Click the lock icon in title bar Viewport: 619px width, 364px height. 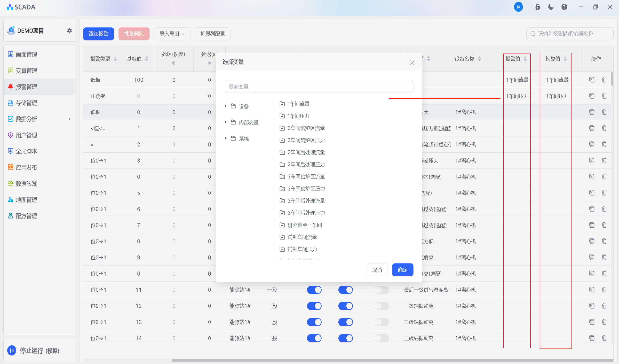[538, 7]
